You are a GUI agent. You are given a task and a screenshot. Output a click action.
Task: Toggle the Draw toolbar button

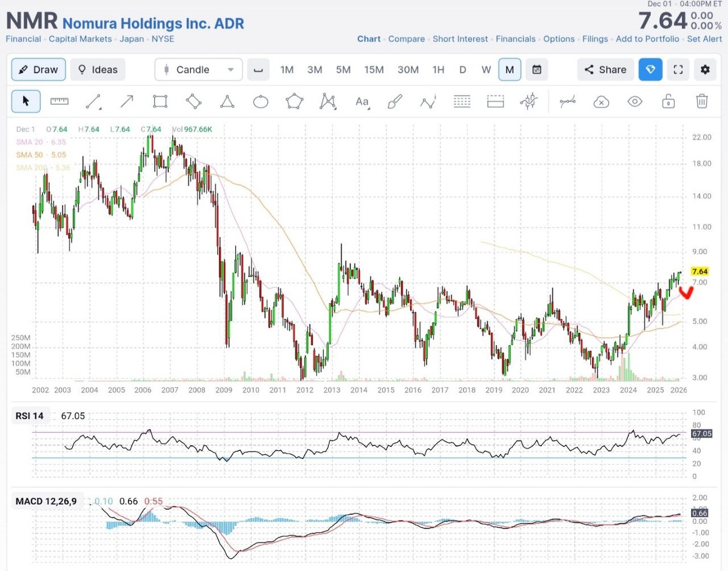pyautogui.click(x=39, y=70)
